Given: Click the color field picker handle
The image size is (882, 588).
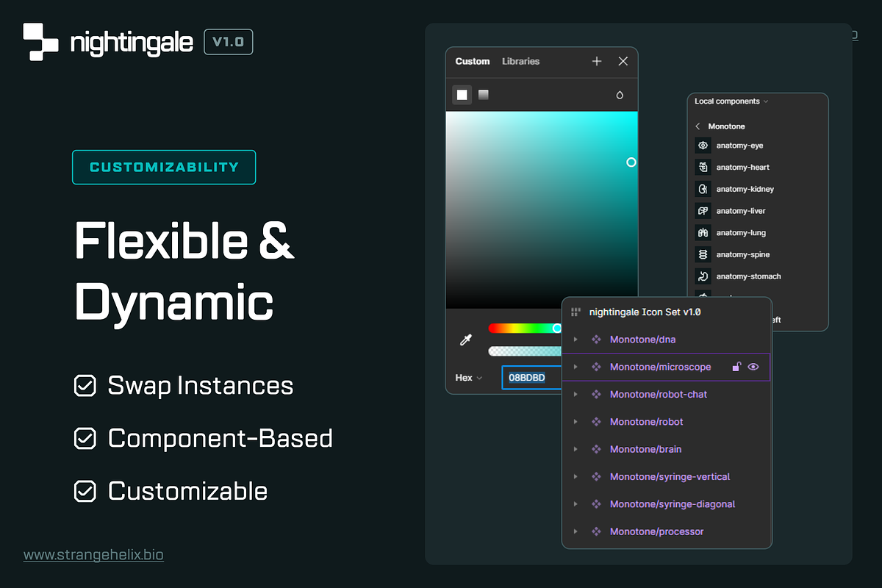Looking at the screenshot, I should (631, 162).
